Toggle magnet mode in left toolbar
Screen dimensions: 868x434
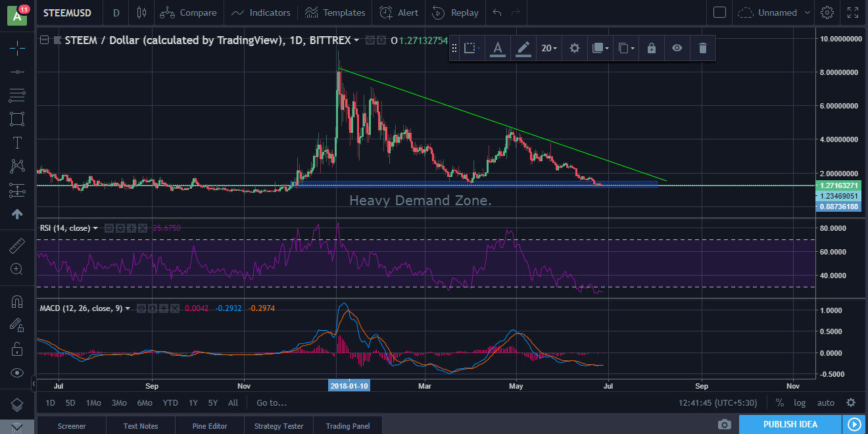click(17, 302)
